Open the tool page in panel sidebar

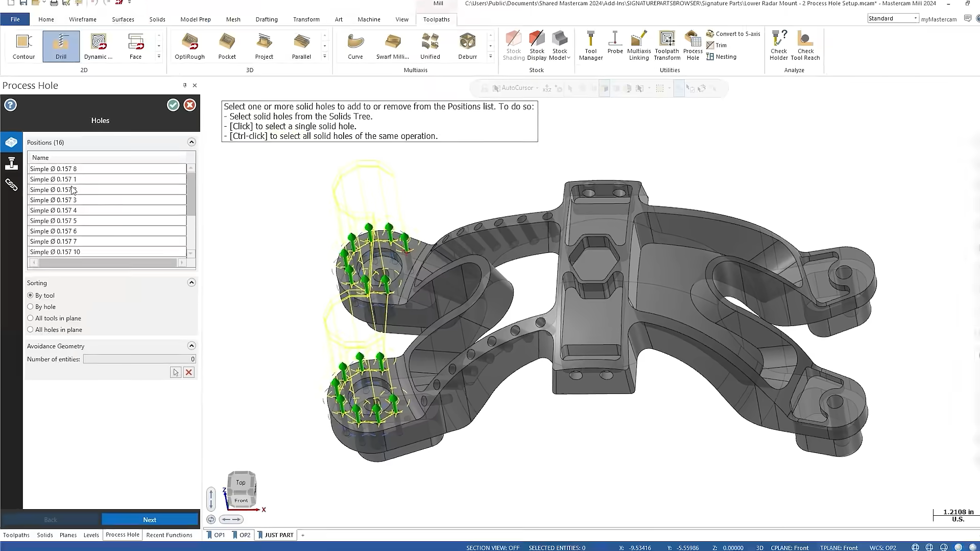pos(11,163)
